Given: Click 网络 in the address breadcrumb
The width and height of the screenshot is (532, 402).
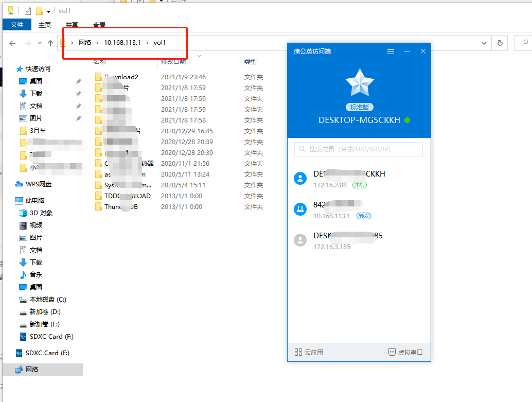Looking at the screenshot, I should (x=85, y=42).
